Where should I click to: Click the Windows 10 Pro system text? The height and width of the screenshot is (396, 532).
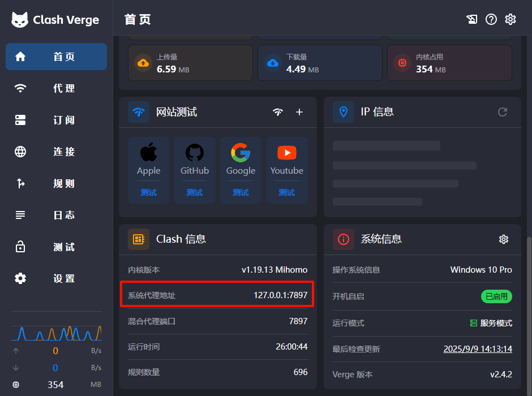tap(481, 269)
